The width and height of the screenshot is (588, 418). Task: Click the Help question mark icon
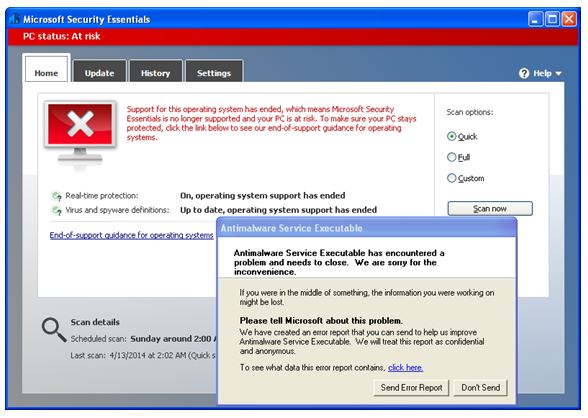pos(524,73)
